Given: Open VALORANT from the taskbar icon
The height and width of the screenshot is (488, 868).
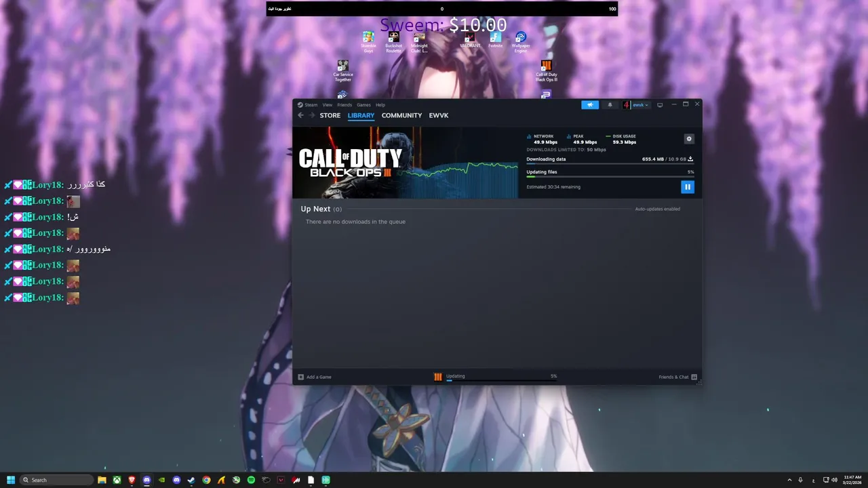Looking at the screenshot, I should (x=281, y=480).
